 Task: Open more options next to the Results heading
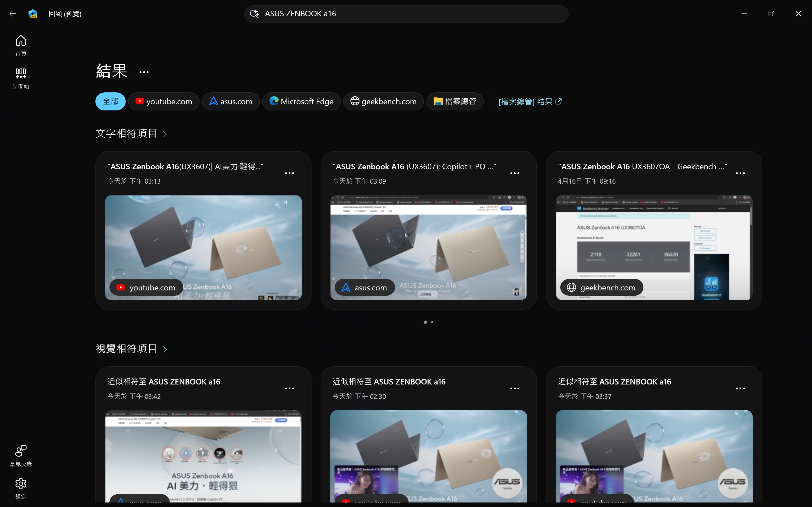144,72
